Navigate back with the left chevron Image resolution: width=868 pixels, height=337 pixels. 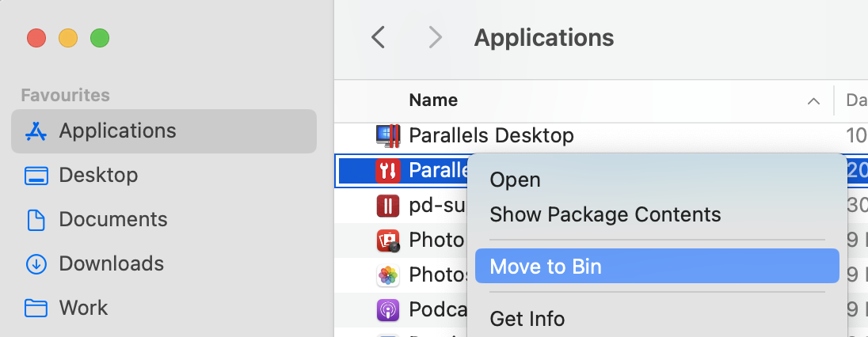[379, 37]
